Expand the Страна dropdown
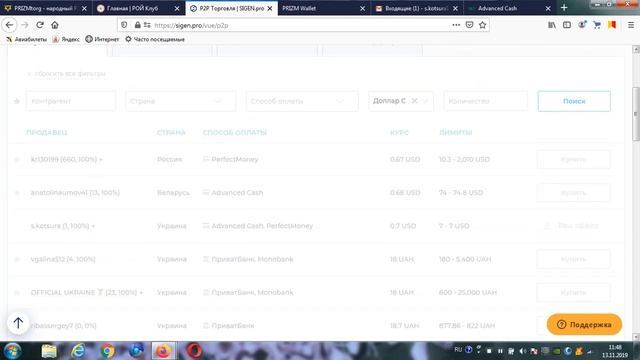This screenshot has height=360, width=640. [180, 101]
